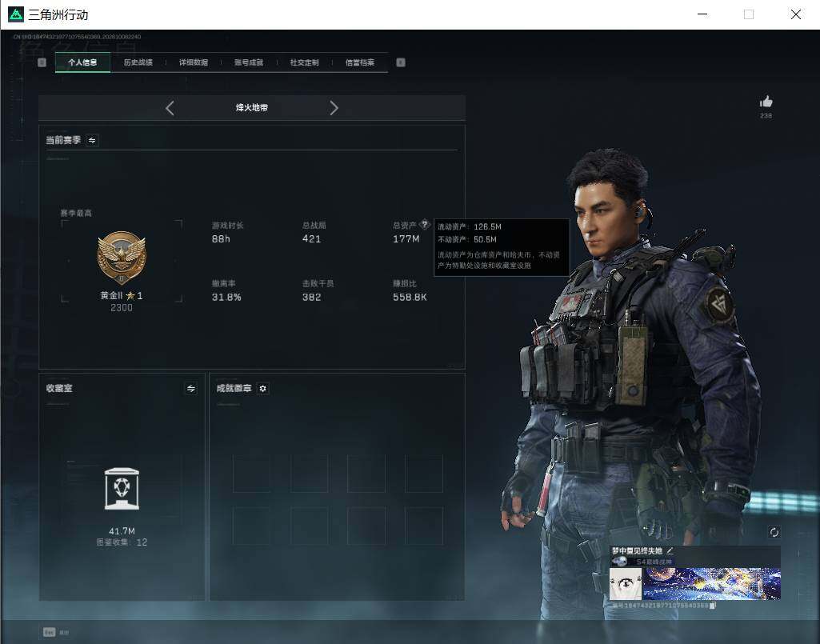Go to next game mode with right chevron
Viewport: 820px width, 644px height.
coord(334,108)
